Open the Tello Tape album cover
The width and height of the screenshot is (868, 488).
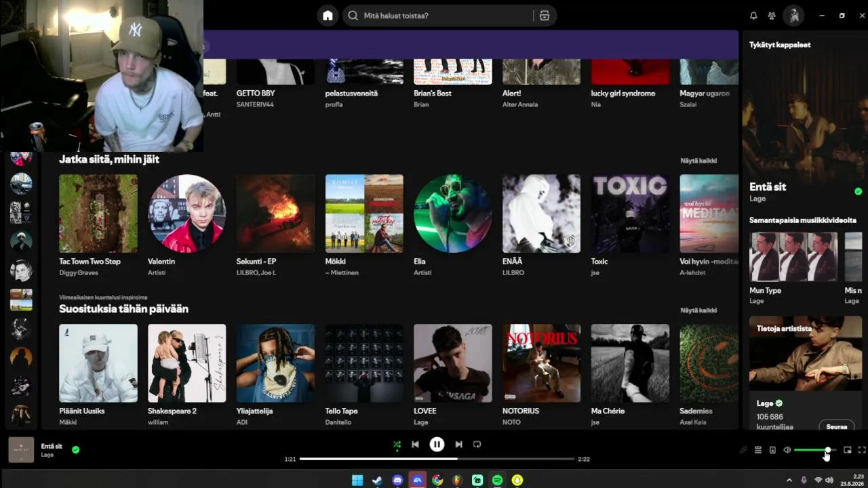click(x=364, y=363)
